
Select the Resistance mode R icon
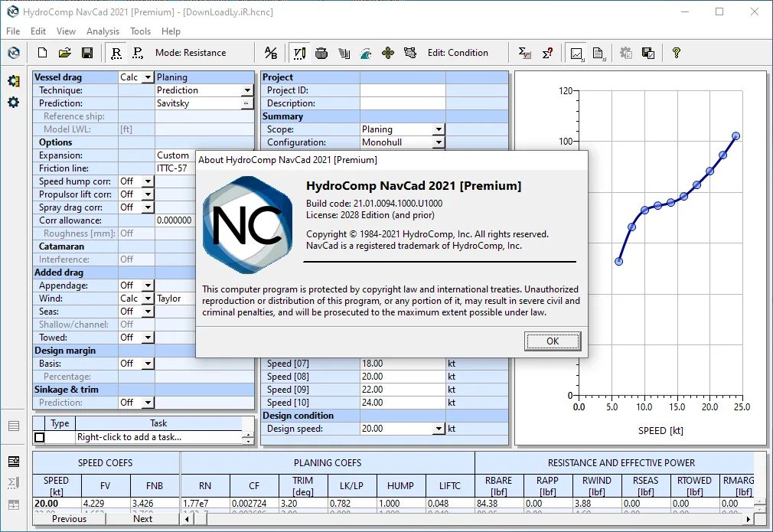pyautogui.click(x=116, y=53)
